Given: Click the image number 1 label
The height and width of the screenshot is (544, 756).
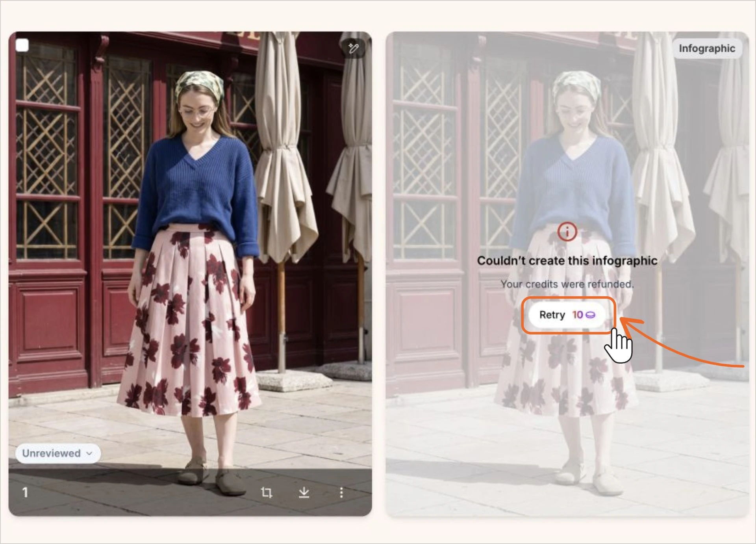Looking at the screenshot, I should pos(25,492).
